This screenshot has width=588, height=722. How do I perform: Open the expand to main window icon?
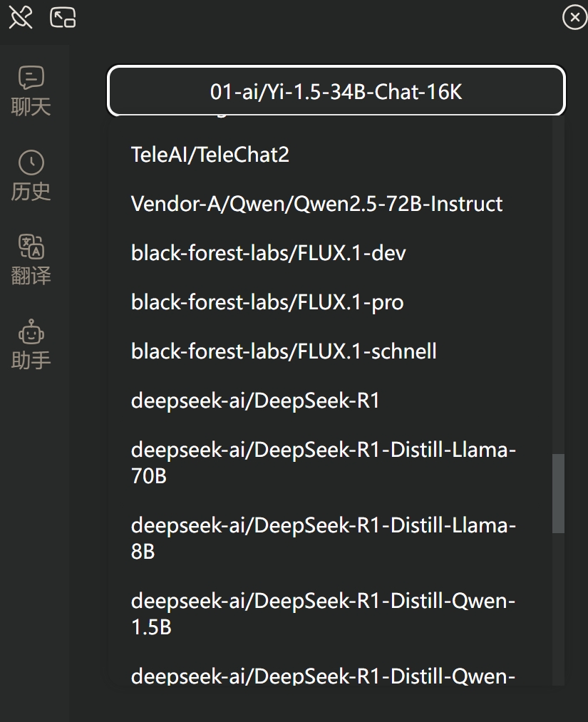[x=63, y=18]
